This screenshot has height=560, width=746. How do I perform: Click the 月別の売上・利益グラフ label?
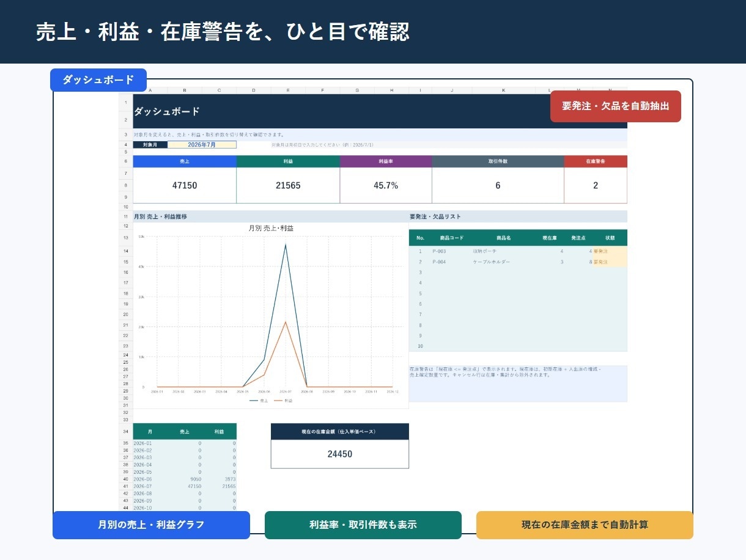[151, 525]
